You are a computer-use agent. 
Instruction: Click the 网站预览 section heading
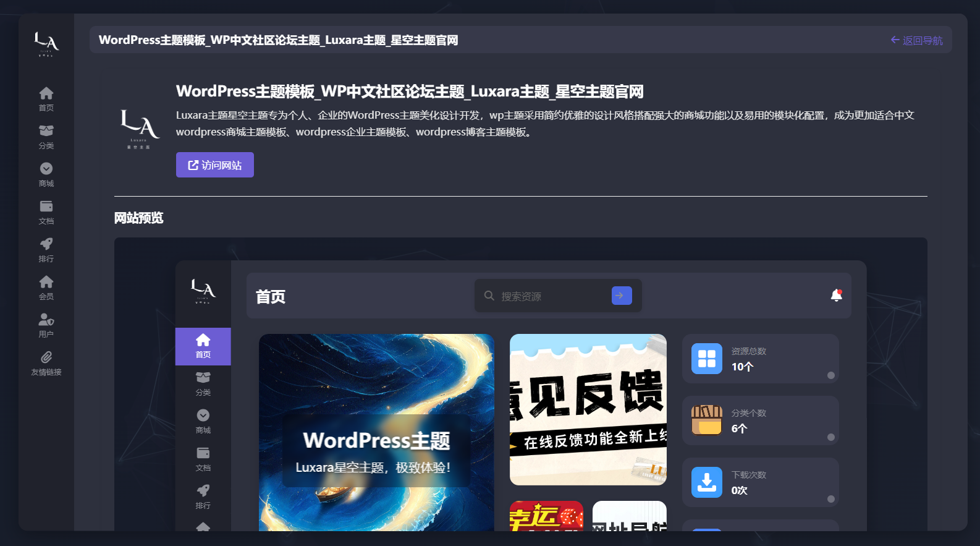[139, 218]
